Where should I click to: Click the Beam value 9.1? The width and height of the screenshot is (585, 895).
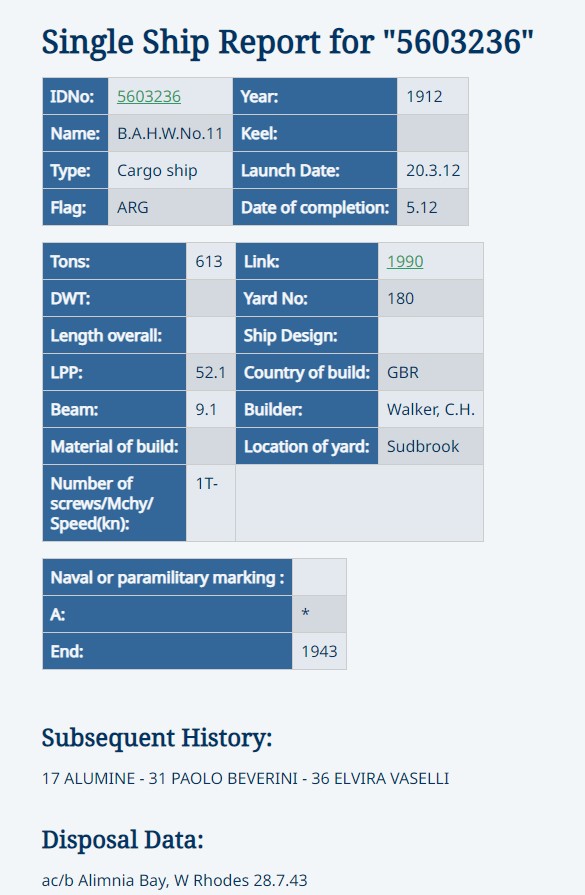click(206, 410)
